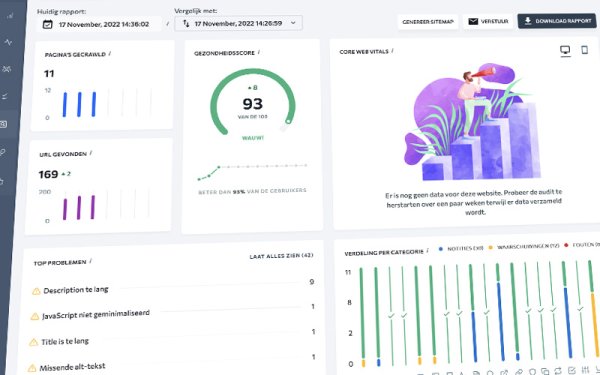Click the URL gevonden count 169
600x375 pixels.
(x=48, y=174)
